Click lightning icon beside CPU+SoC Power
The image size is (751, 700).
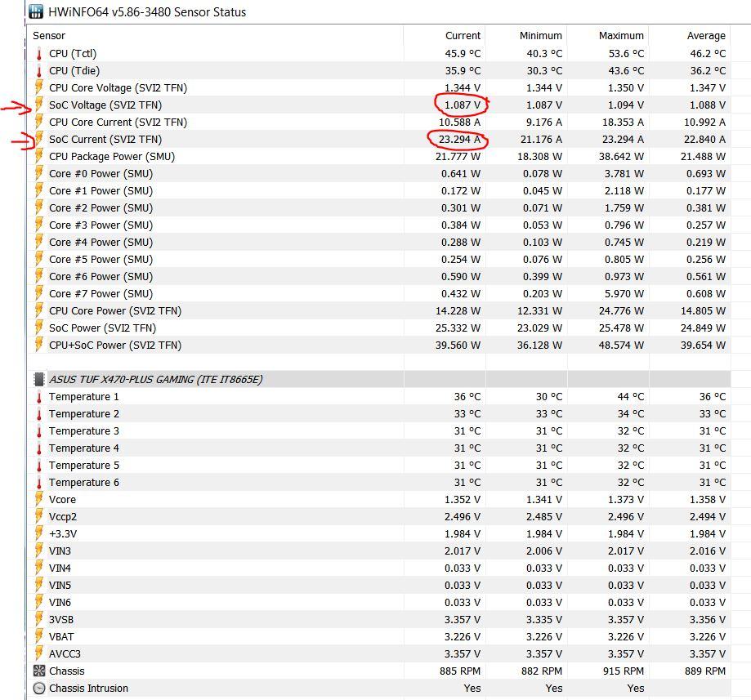(x=39, y=346)
